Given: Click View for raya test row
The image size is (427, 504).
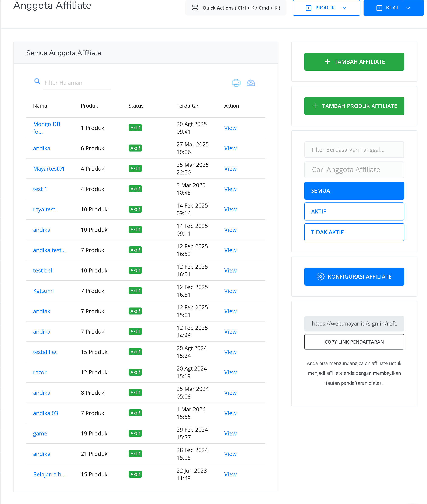Looking at the screenshot, I should (x=230, y=209).
